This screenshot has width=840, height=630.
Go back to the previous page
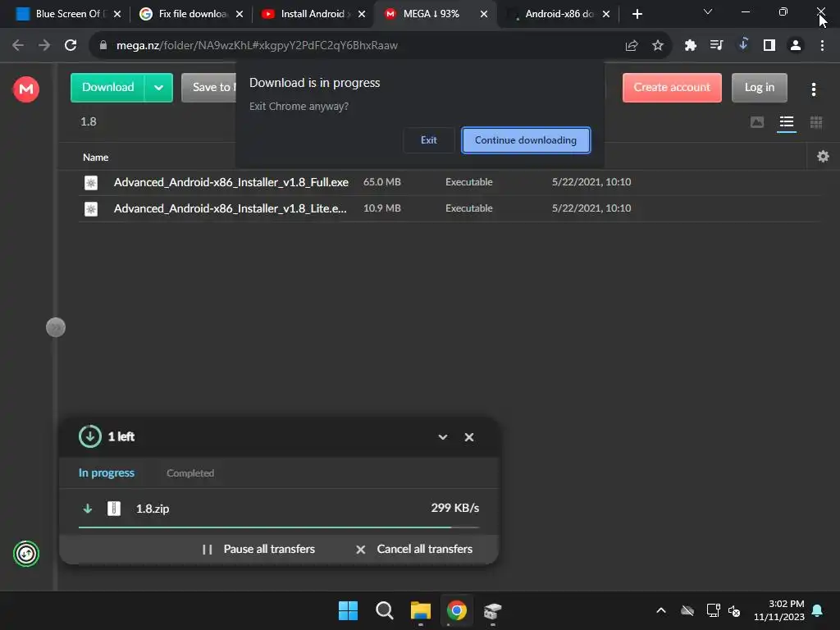[18, 46]
